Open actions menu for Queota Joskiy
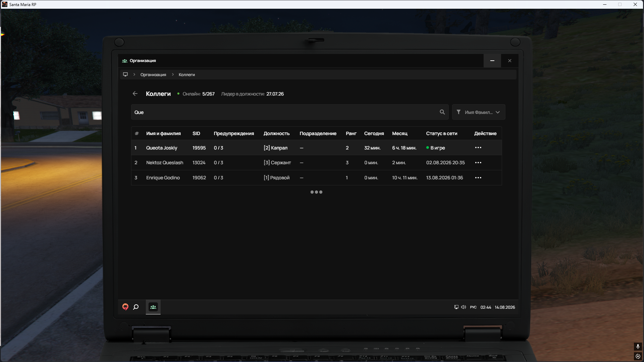644x362 pixels. [x=478, y=148]
